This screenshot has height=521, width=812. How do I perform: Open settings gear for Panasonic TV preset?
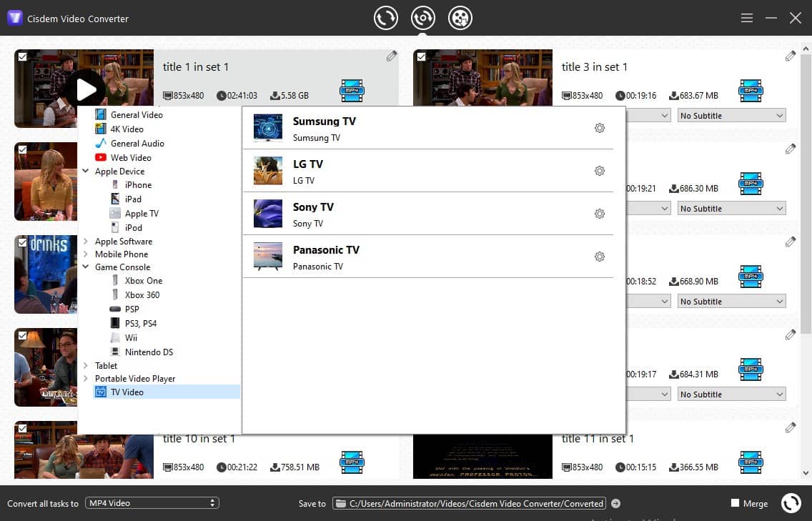600,257
